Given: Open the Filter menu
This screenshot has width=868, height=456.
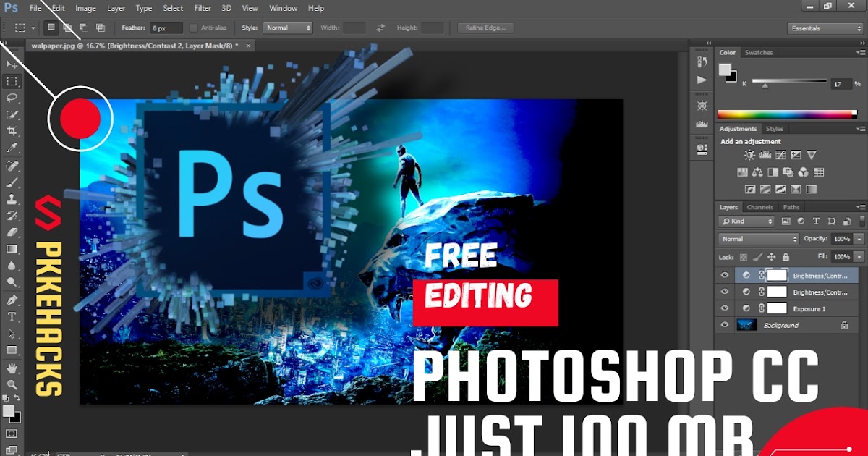Looking at the screenshot, I should [x=203, y=8].
